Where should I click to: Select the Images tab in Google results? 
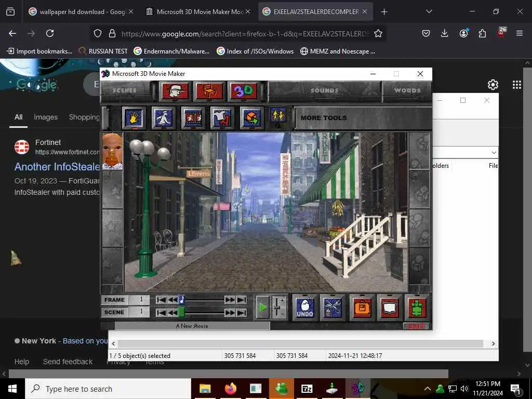coord(46,117)
